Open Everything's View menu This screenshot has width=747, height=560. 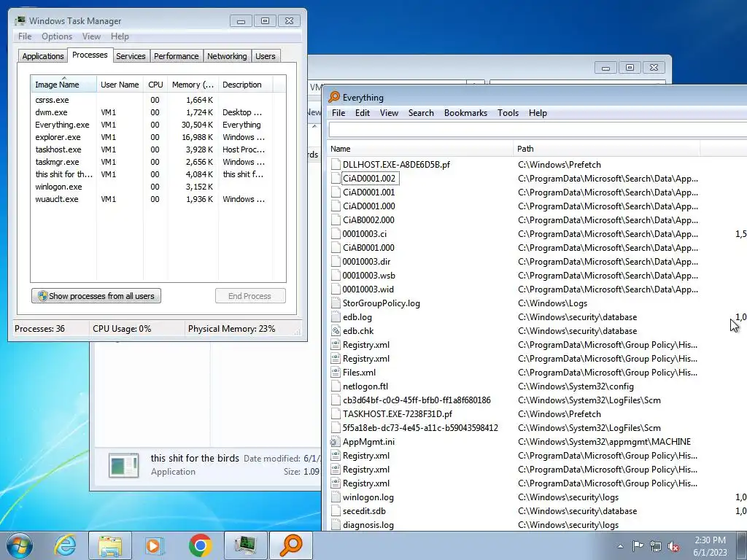pos(389,113)
